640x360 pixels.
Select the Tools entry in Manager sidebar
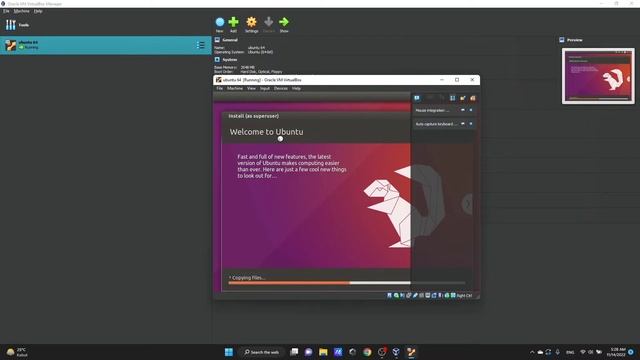(105, 25)
